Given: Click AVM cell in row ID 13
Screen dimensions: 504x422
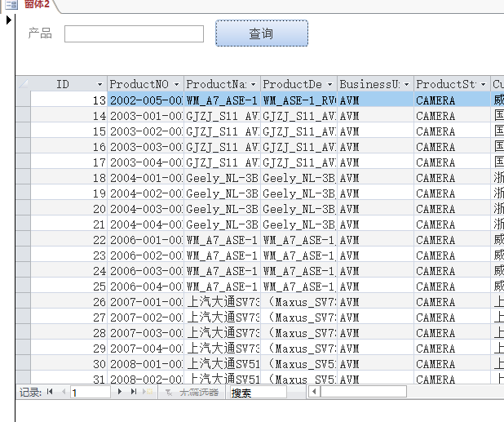Looking at the screenshot, I should [x=375, y=100].
